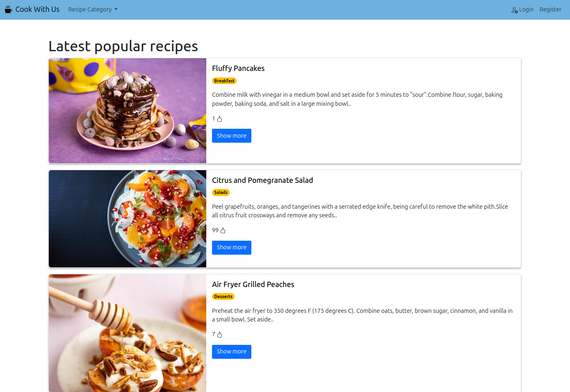The height and width of the screenshot is (392, 570).
Task: Click the thumbs-up icon on Fluffy Pancakes
Action: tap(220, 119)
